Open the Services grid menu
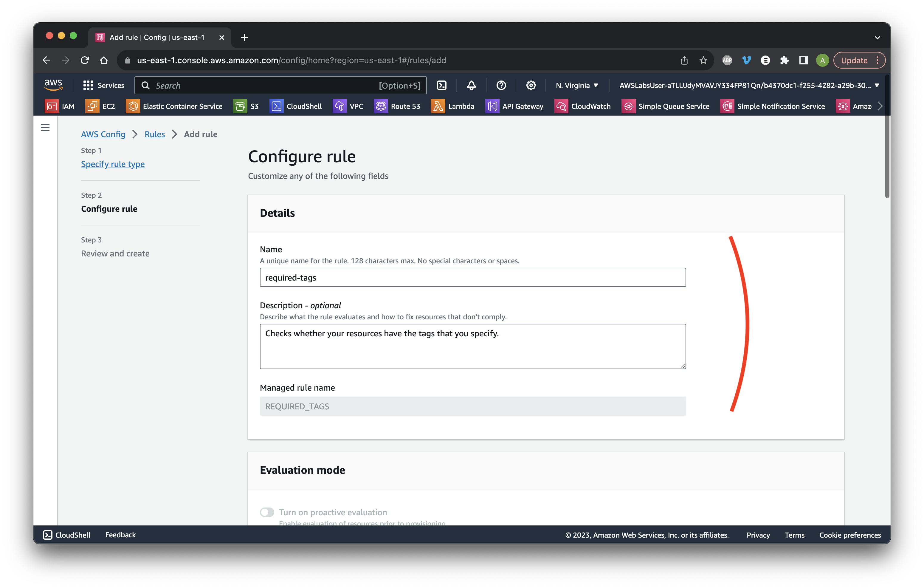Viewport: 924px width, 588px height. coord(104,85)
